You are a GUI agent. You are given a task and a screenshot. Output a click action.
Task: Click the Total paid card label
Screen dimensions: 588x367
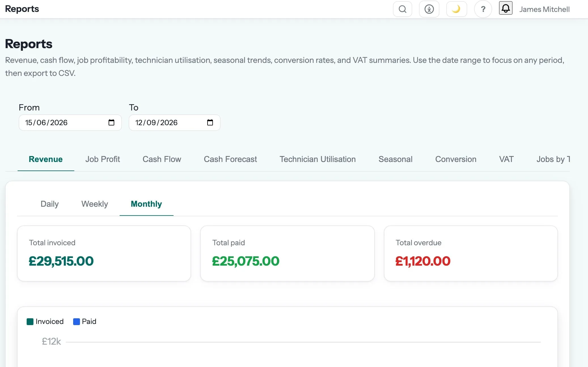(x=229, y=243)
